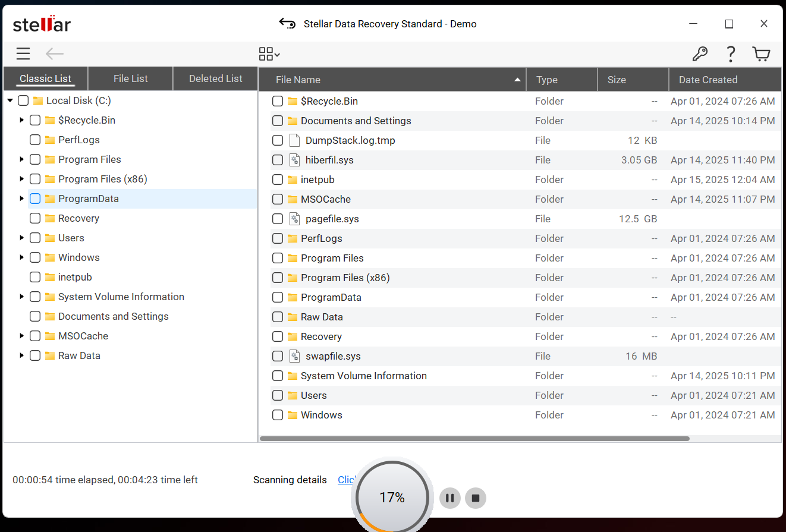Tick the Windows checkbox in tree
The image size is (786, 532).
35,257
